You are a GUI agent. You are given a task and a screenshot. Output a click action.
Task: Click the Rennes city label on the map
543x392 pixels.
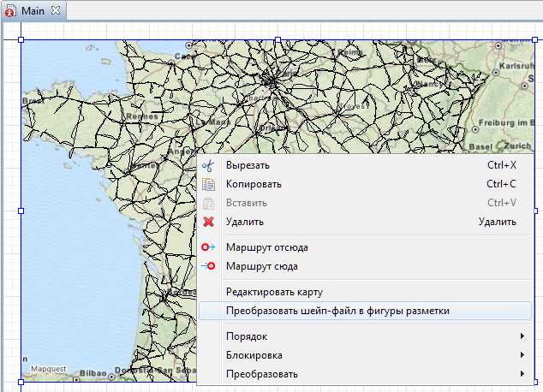pos(142,116)
